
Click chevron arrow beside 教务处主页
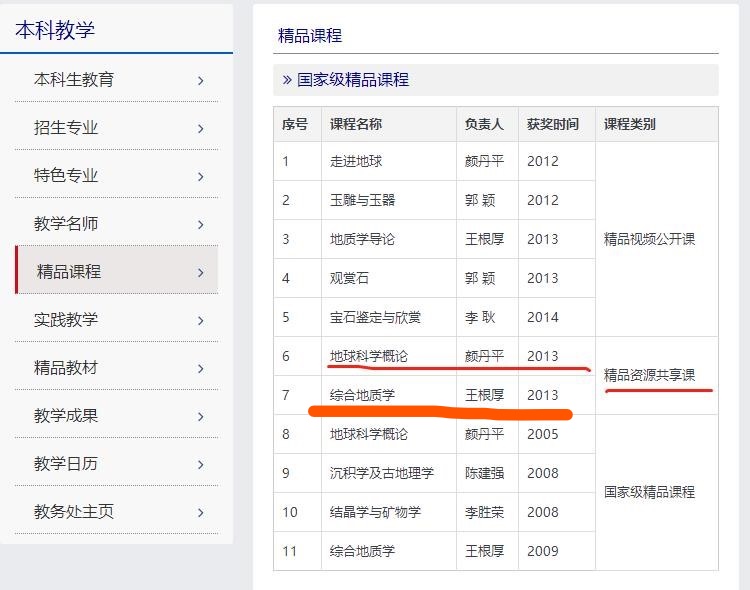click(201, 512)
